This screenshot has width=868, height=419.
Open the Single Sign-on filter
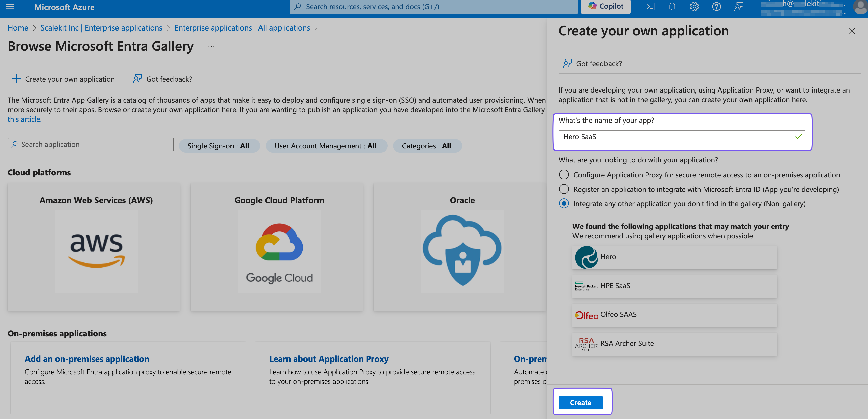(219, 146)
